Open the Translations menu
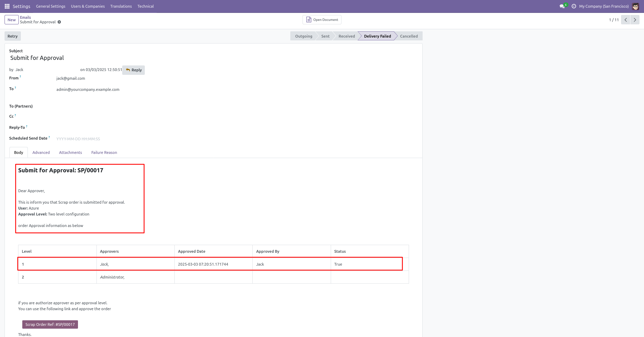 [121, 6]
